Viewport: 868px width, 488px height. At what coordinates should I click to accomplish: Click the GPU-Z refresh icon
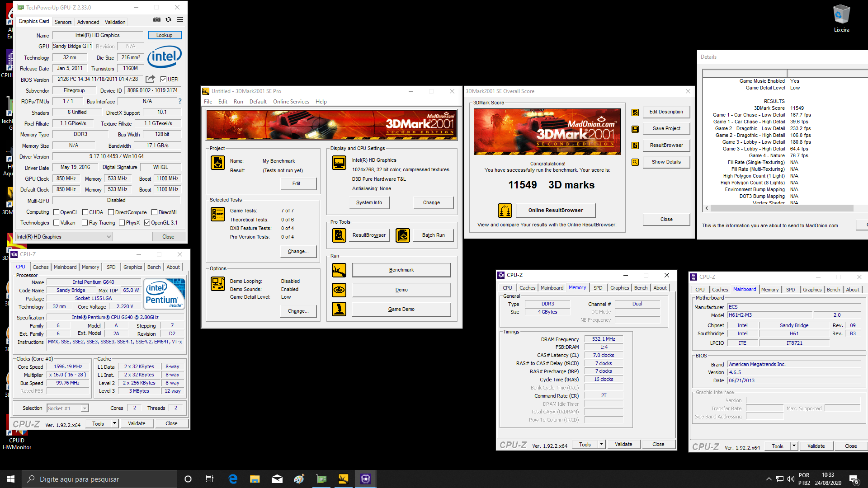168,19
